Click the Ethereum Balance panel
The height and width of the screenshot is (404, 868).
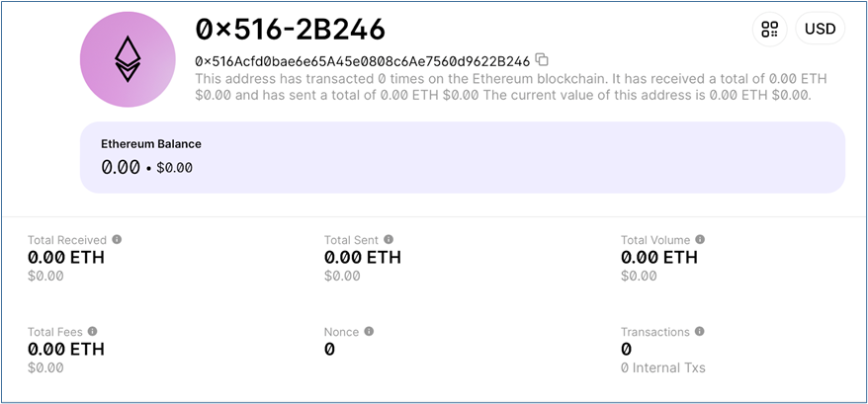pos(463,157)
